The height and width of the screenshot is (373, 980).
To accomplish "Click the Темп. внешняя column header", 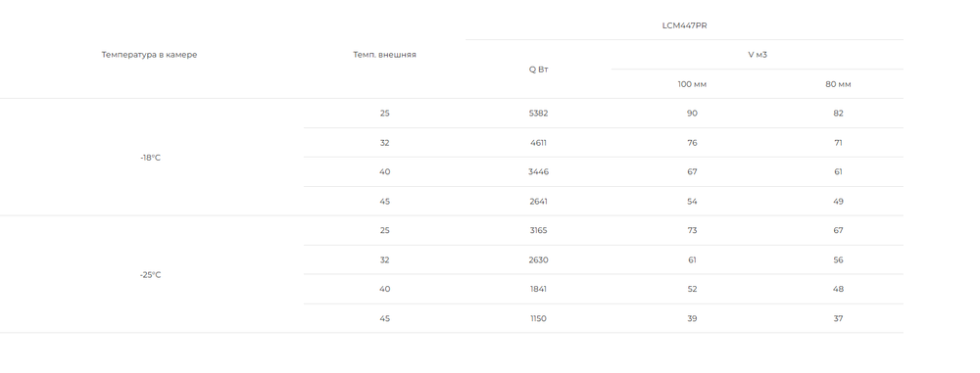I will click(384, 55).
